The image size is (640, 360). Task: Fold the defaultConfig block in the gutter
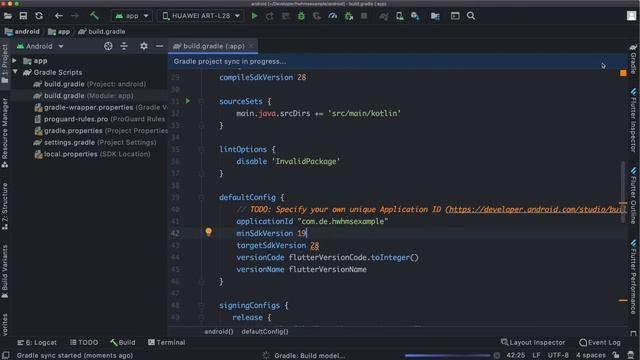(x=201, y=198)
